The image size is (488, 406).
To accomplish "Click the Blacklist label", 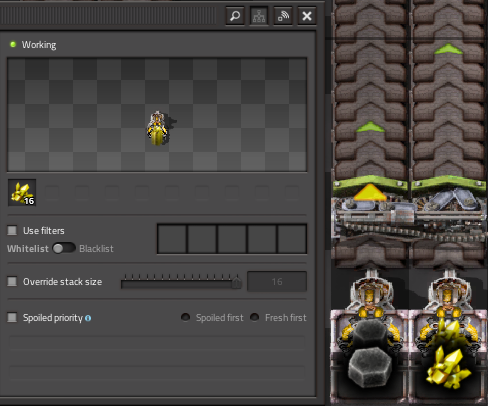I will coord(96,249).
